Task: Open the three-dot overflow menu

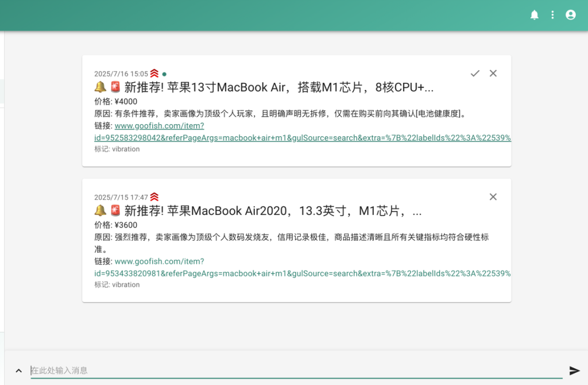Action: point(552,14)
